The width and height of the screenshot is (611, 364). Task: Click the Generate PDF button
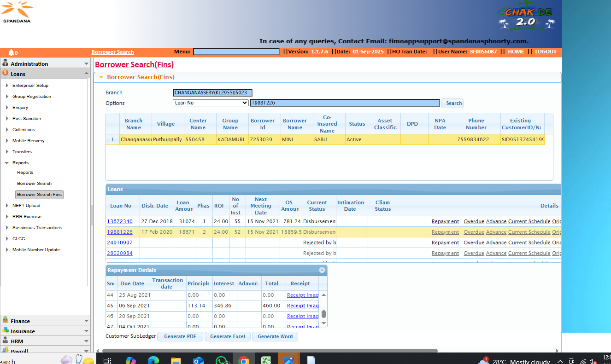coord(180,336)
